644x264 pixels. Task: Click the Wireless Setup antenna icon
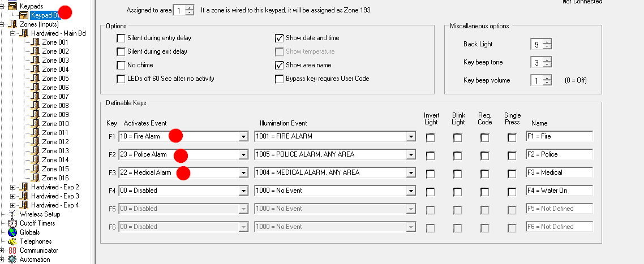pos(12,214)
